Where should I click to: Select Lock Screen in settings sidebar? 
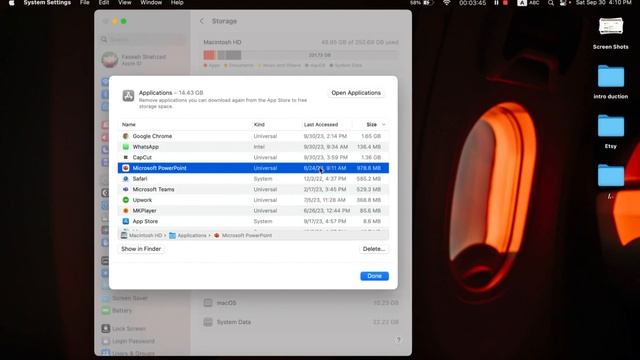click(x=123, y=329)
